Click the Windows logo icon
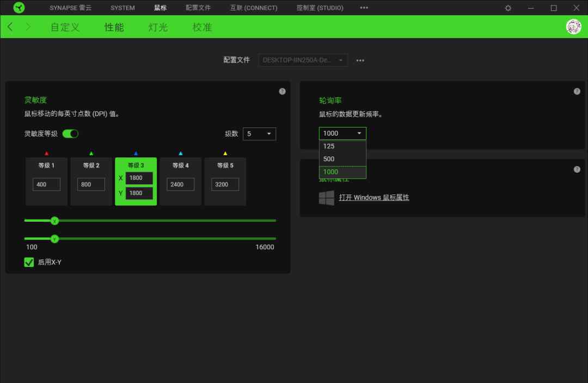Image resolution: width=588 pixels, height=383 pixels. (326, 198)
